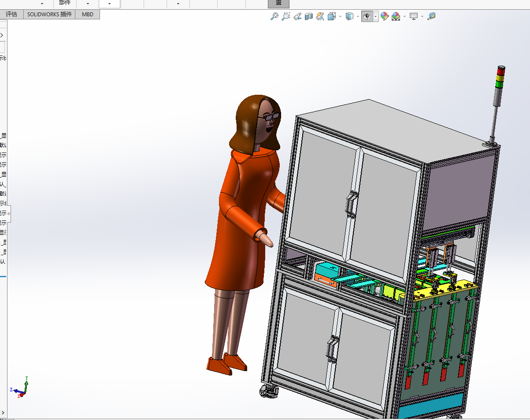The width and height of the screenshot is (530, 420).
Task: Click the Apply Scene icon
Action: (396, 16)
